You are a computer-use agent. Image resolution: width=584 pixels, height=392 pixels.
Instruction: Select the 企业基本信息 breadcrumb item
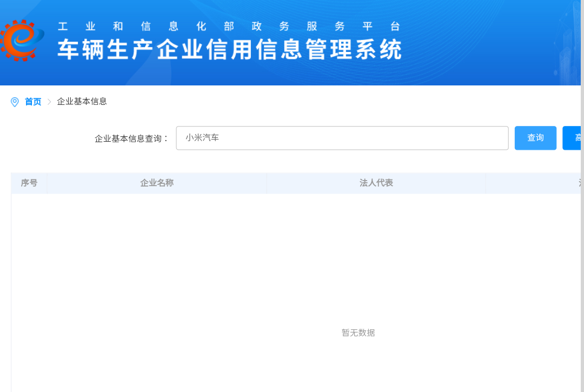82,102
